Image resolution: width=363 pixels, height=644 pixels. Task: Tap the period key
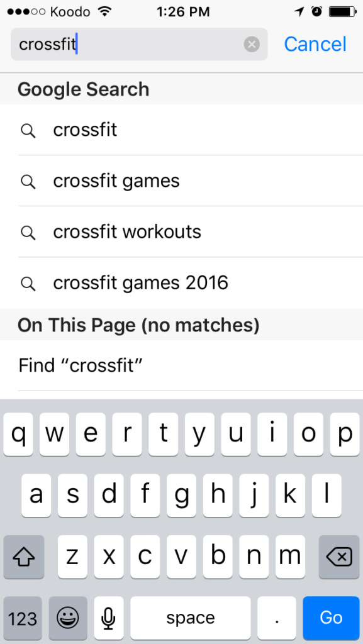[x=276, y=618]
